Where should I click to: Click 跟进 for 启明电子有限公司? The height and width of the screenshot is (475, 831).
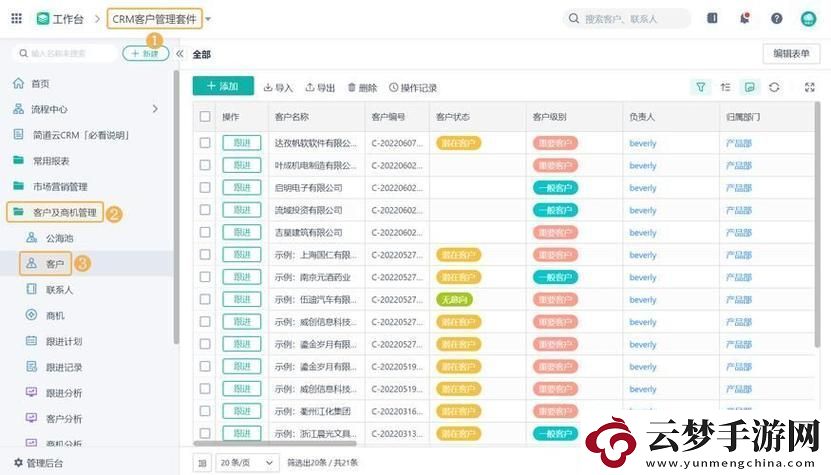(242, 188)
